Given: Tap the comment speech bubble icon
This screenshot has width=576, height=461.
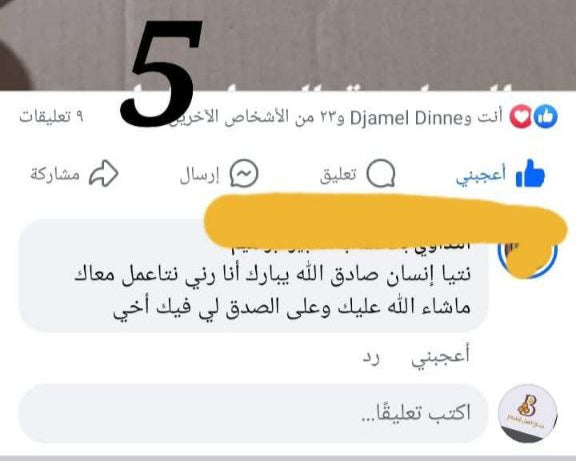Looking at the screenshot, I should (x=381, y=173).
